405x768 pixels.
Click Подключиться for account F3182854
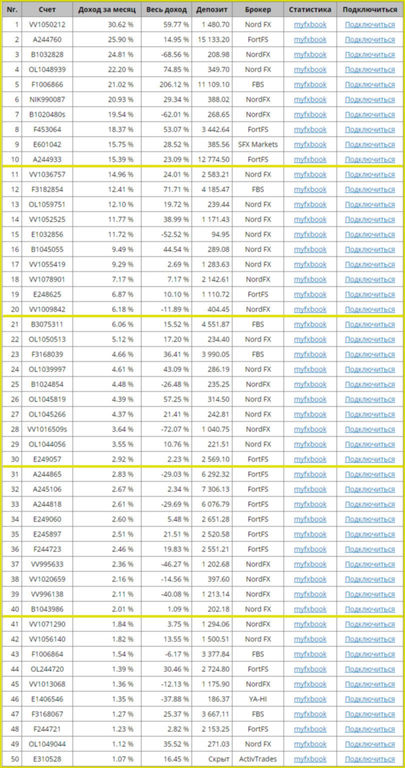370,189
